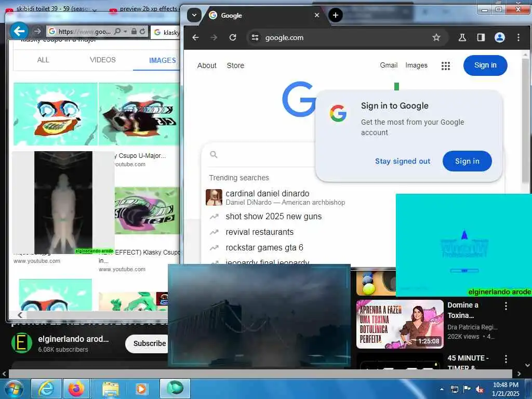Bookmark this page with the star icon

click(x=436, y=37)
